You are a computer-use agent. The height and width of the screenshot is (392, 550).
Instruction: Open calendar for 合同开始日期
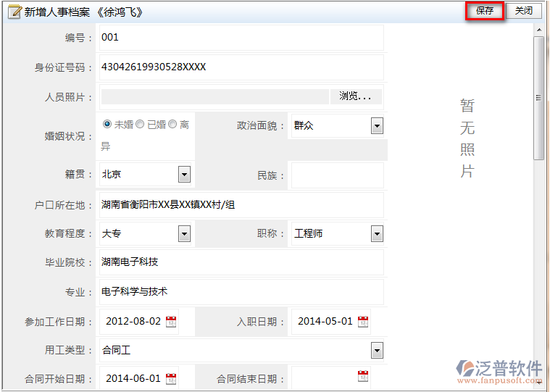tap(171, 379)
